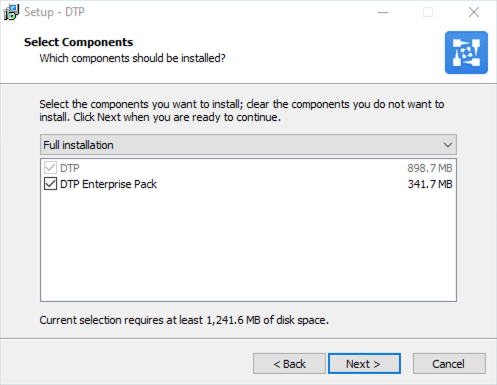Screen dimensions: 497x385
Task: Select the DTP component row label
Action: [x=70, y=168]
